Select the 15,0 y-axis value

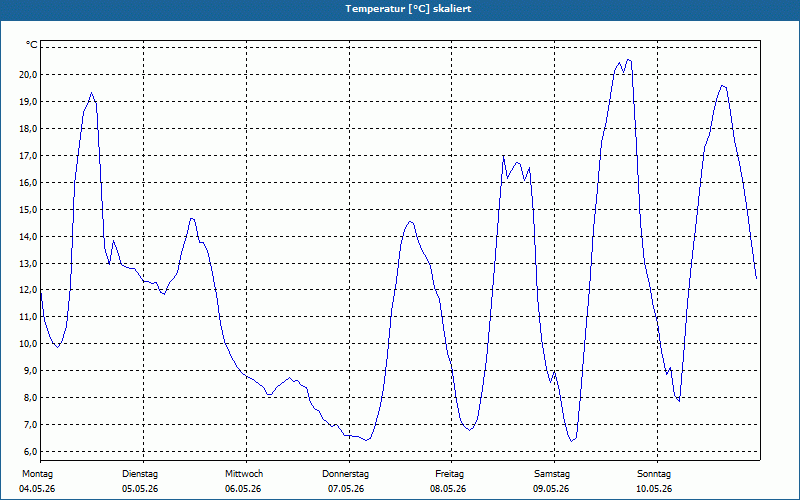[29, 210]
